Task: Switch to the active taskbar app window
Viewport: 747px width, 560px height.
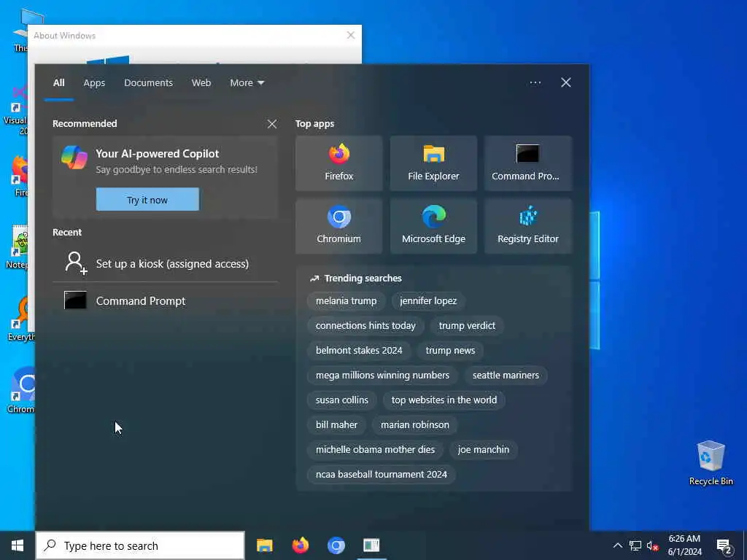Action: pos(371,545)
